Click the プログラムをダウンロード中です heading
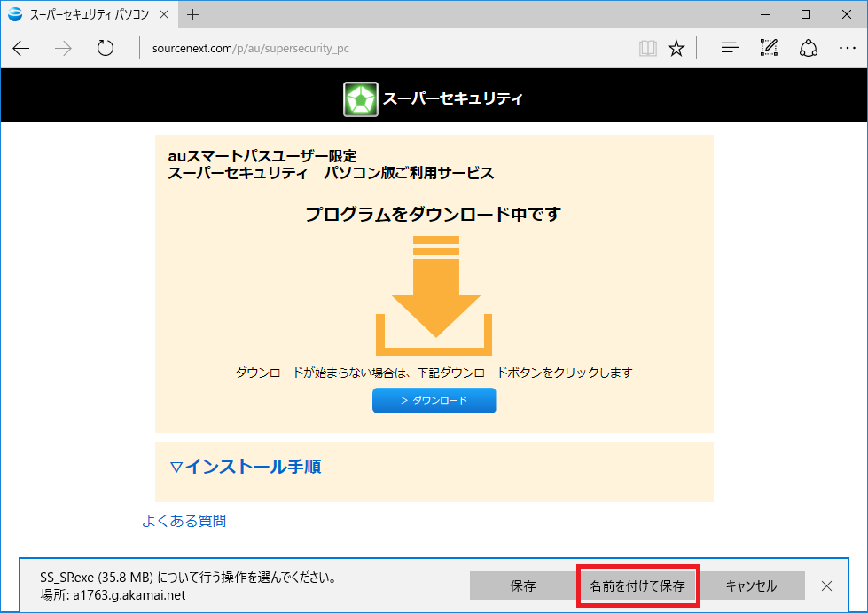 [434, 215]
